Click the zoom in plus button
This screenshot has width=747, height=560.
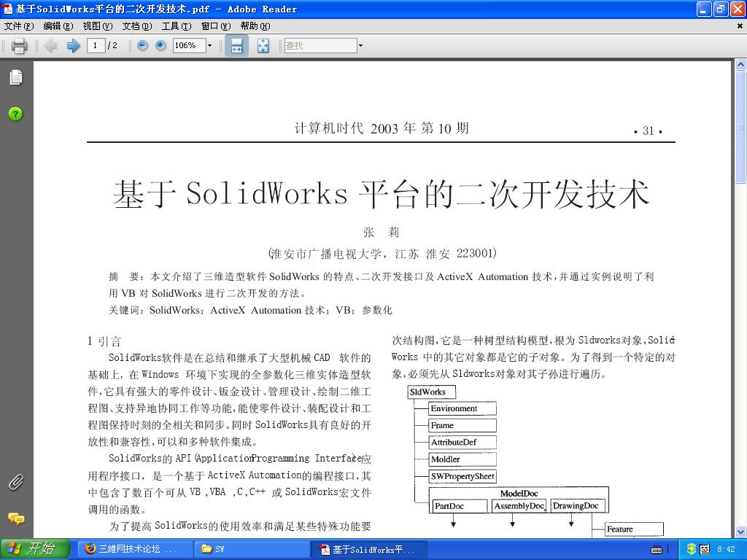(x=160, y=46)
